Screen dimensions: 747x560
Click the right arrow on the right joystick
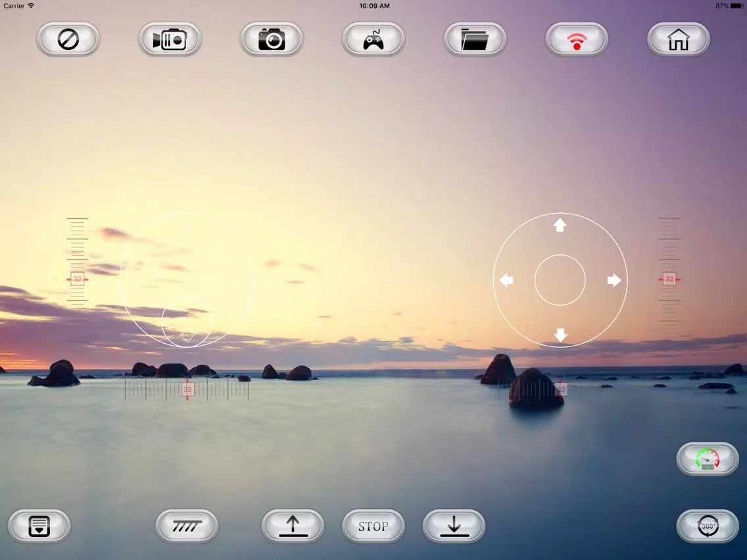tap(615, 280)
